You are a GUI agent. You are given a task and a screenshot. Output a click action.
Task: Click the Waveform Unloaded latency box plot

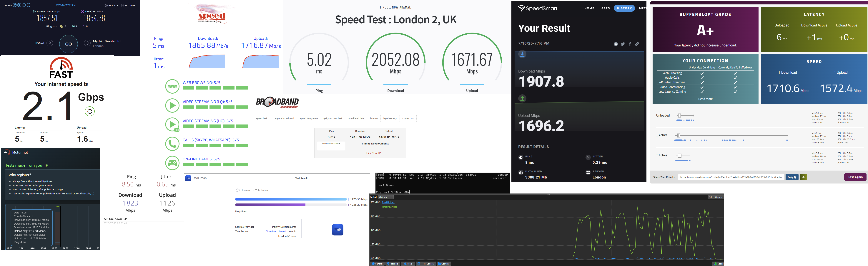(x=685, y=115)
